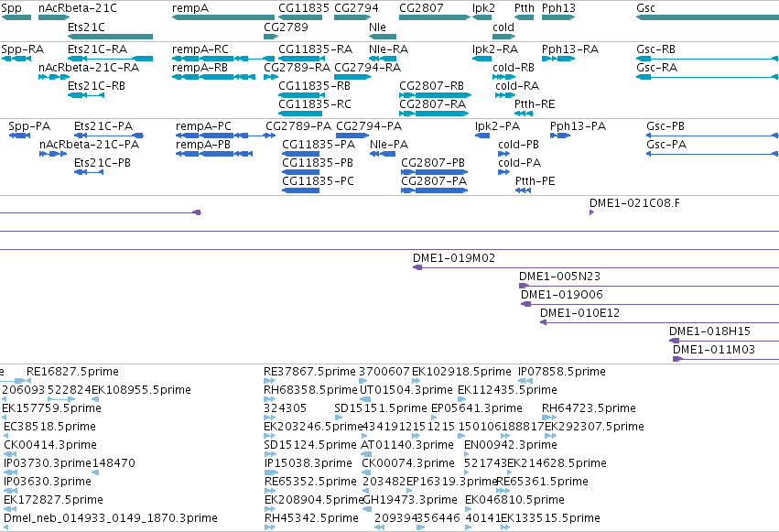Select EST RE16827.5prime
The height and width of the screenshot is (532, 779).
point(28,381)
